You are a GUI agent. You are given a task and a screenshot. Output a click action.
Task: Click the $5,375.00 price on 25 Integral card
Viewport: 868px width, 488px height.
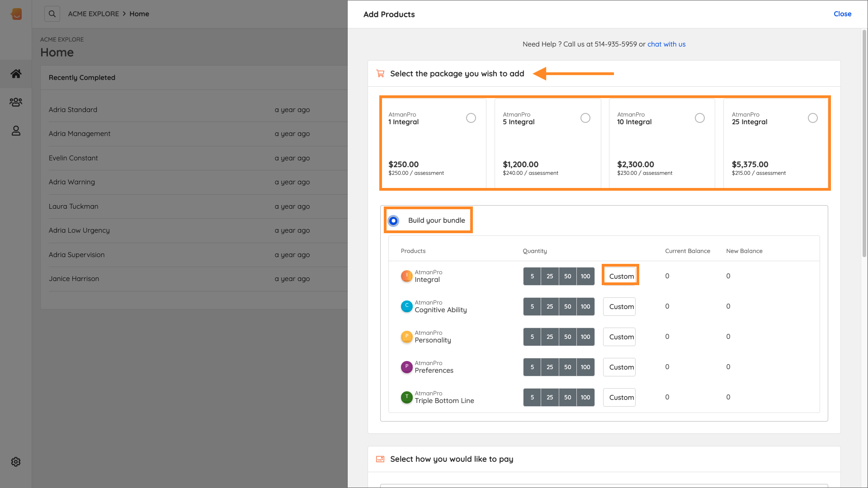tap(750, 164)
